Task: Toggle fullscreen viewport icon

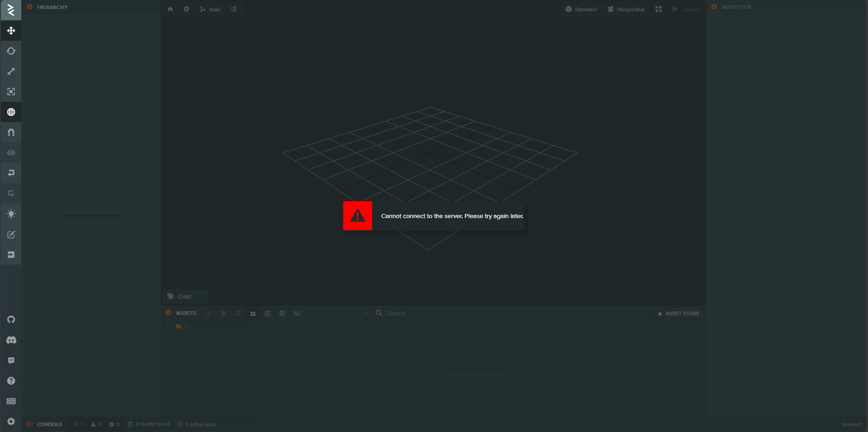Action: (x=658, y=9)
